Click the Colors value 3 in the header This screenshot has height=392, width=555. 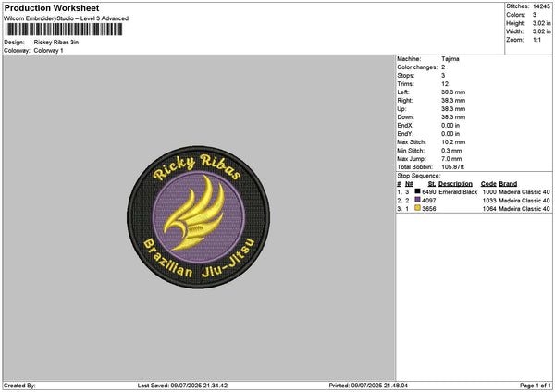pyautogui.click(x=535, y=15)
